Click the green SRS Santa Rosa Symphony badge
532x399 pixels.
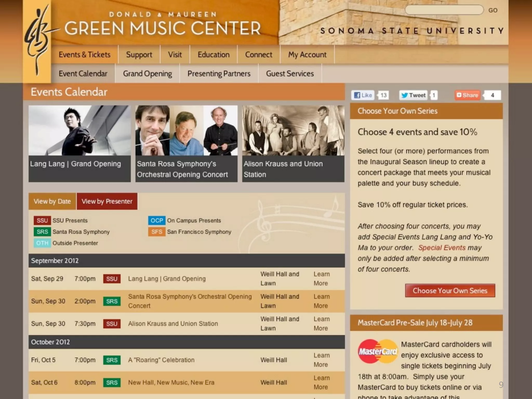42,232
